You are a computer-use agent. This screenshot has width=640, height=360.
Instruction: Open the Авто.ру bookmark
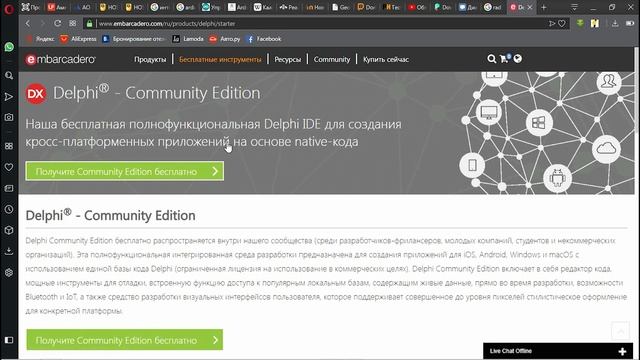point(225,39)
